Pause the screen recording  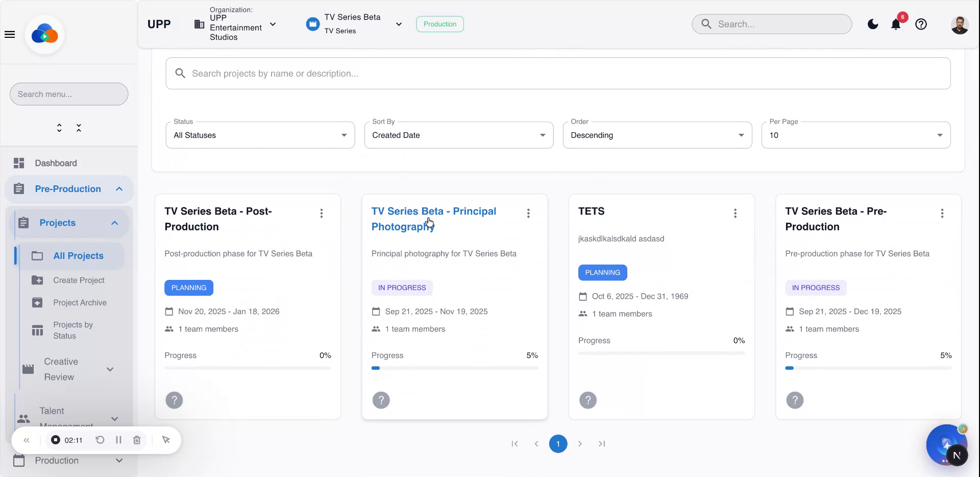[x=118, y=440]
